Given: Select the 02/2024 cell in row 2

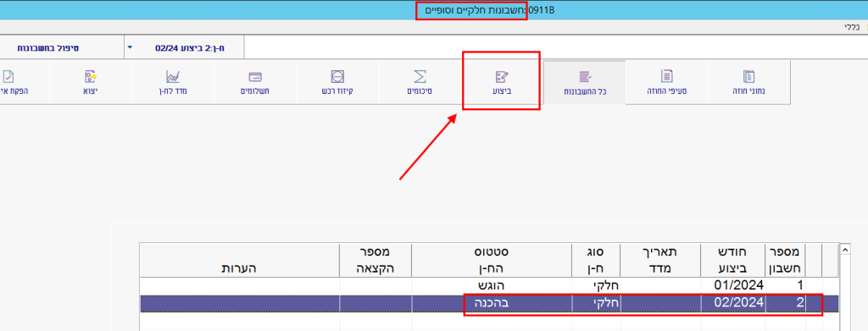Looking at the screenshot, I should [x=733, y=303].
